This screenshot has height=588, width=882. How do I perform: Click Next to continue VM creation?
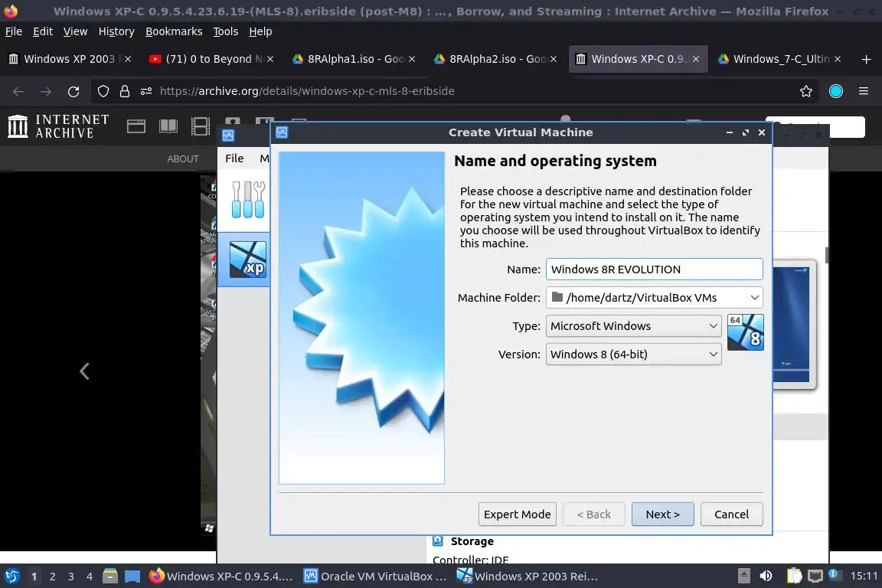click(662, 514)
